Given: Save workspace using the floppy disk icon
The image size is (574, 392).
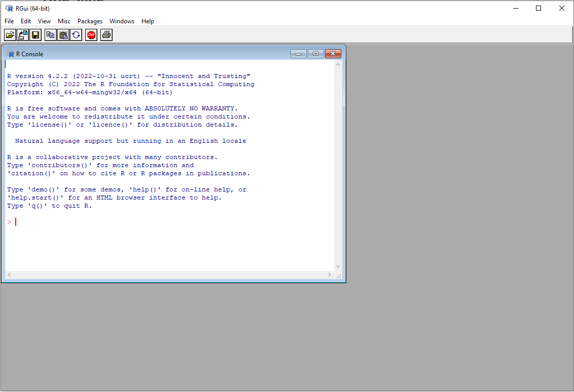Looking at the screenshot, I should [35, 35].
